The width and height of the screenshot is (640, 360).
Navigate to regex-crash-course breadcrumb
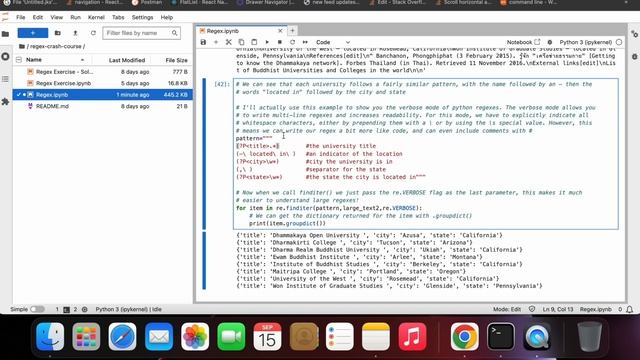(56, 46)
